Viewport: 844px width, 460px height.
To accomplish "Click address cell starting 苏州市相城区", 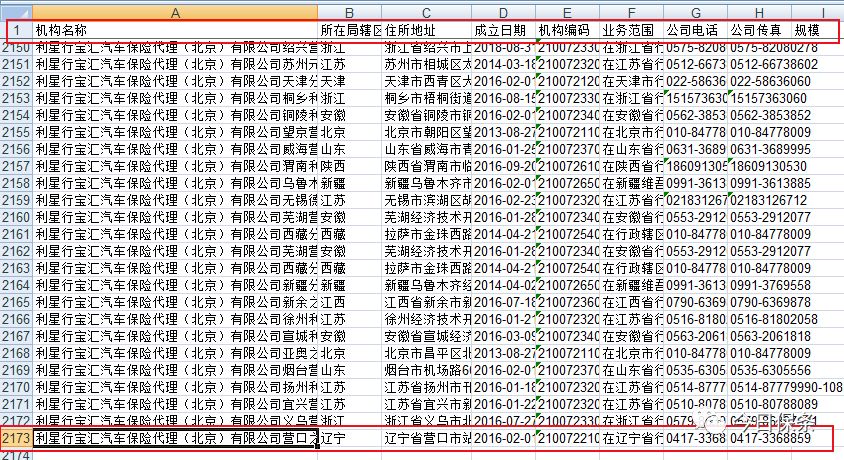I will [x=426, y=65].
